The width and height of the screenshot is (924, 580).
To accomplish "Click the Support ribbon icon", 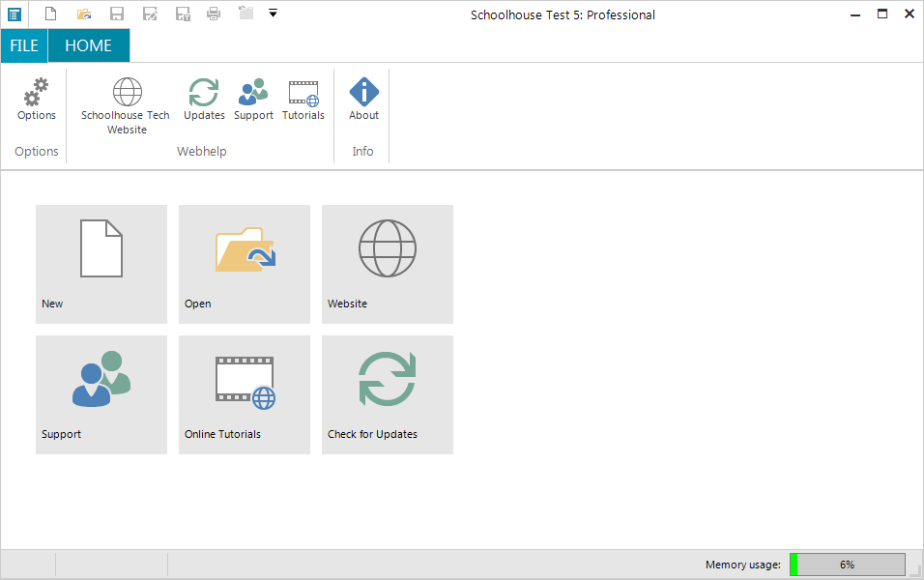I will (x=253, y=99).
